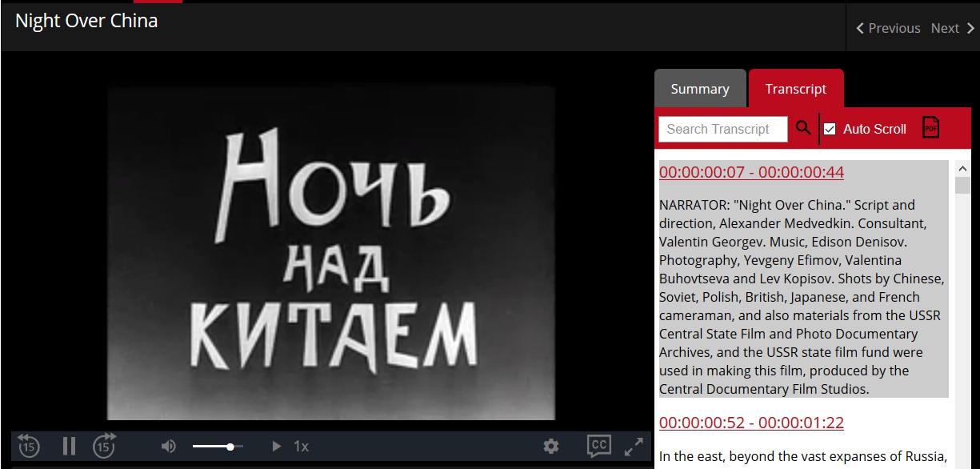The width and height of the screenshot is (980, 469).
Task: Skip forward 15 seconds
Action: click(104, 446)
